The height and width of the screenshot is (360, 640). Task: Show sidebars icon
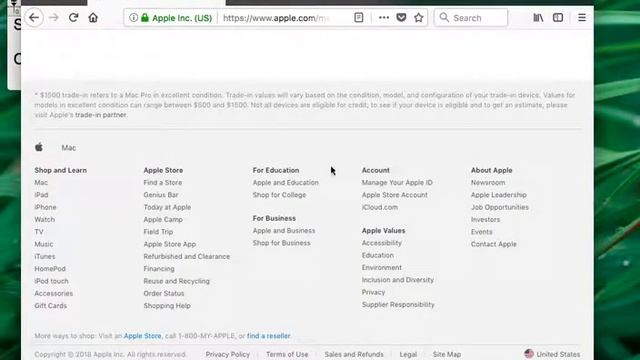point(558,18)
